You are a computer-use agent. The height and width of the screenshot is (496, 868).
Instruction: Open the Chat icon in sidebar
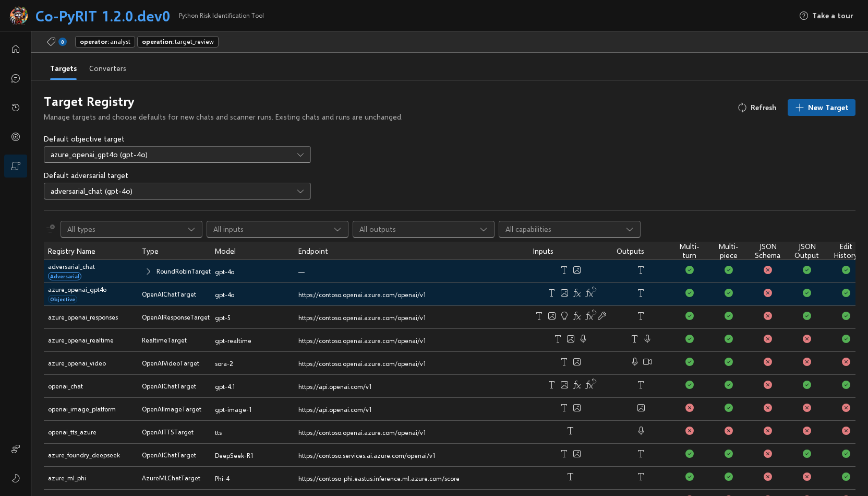(16, 78)
